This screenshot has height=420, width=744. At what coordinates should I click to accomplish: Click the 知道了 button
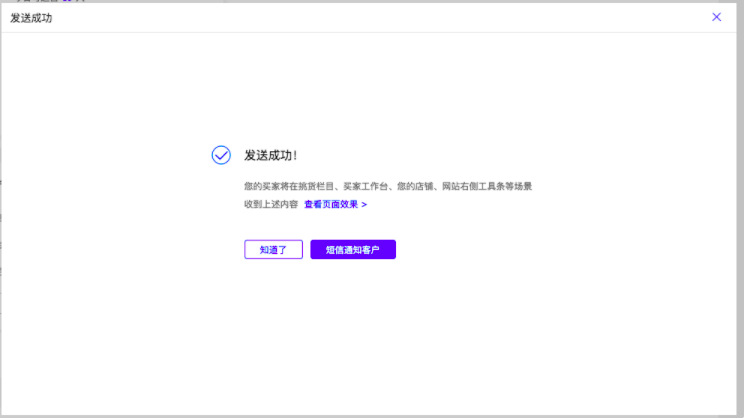coord(273,250)
